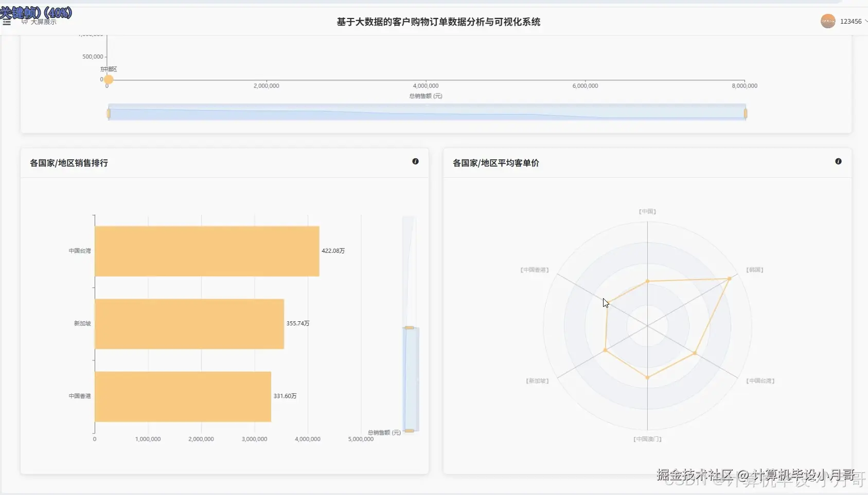Click the [中国] radar axis label

coord(647,211)
